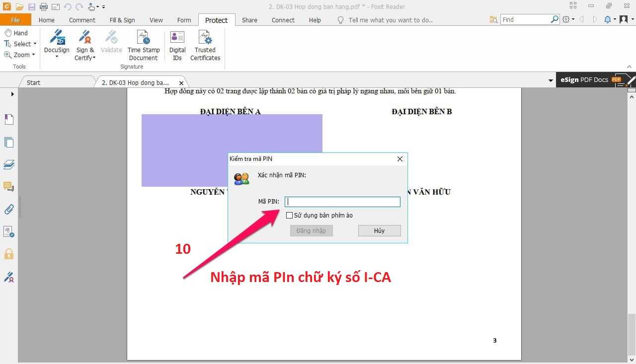Click the Print icon in quick toolbar
Viewport: 636px width, 364px height.
(44, 6)
